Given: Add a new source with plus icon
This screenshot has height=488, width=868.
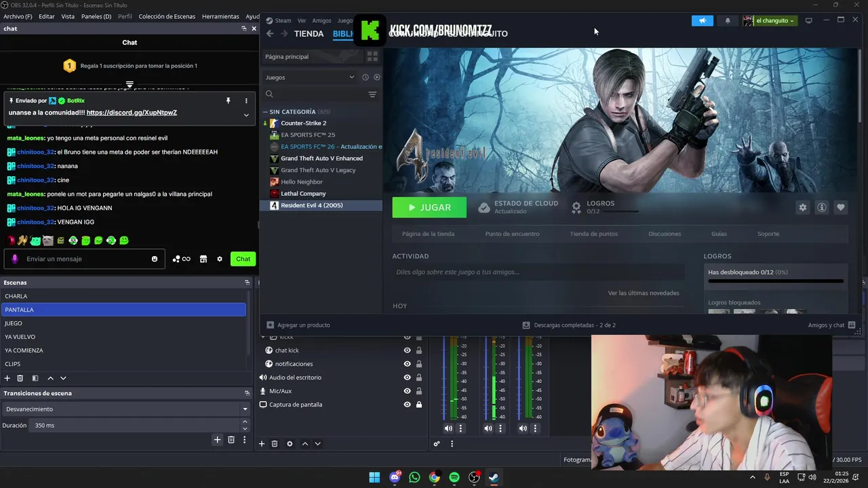Looking at the screenshot, I should click(262, 444).
